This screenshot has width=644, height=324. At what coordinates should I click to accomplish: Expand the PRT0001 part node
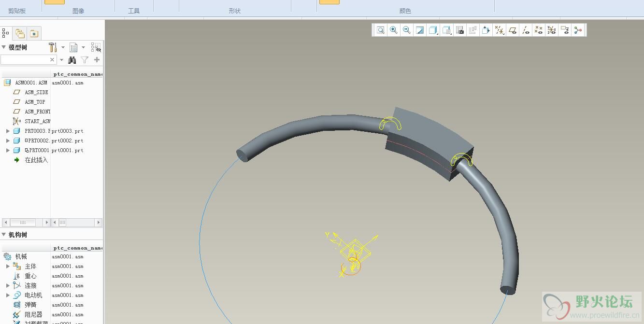click(x=8, y=150)
